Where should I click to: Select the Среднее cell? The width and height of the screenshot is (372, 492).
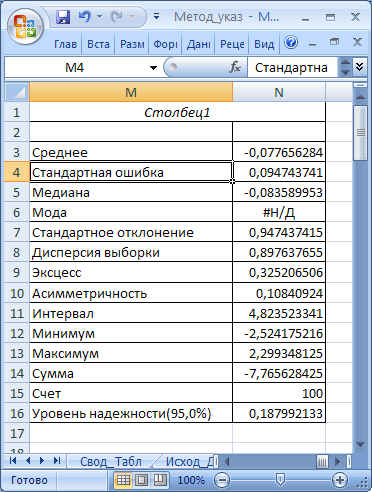131,152
